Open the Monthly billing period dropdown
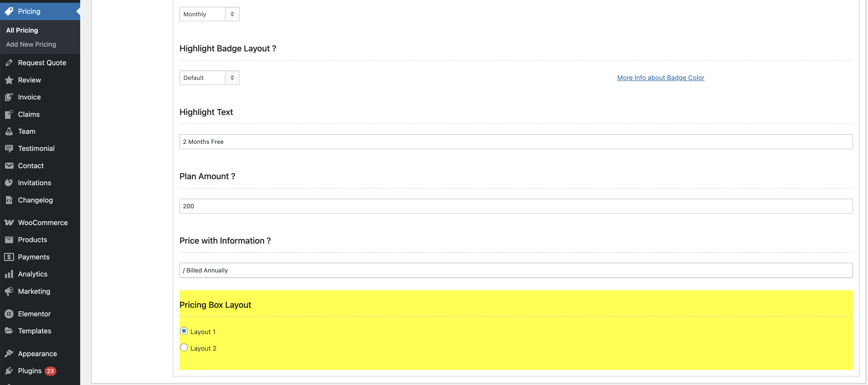868x385 pixels. (209, 14)
